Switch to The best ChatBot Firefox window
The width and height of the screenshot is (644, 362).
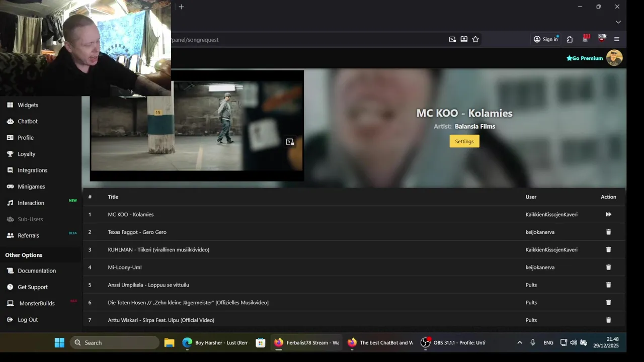tap(380, 343)
